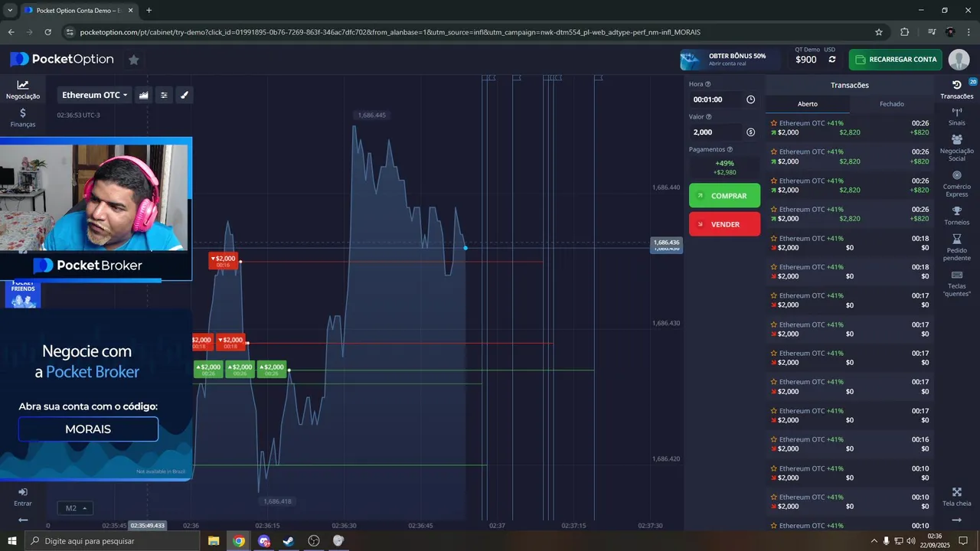This screenshot has height=551, width=980.
Task: Switch to the Aberto transactions tab
Action: [x=808, y=104]
